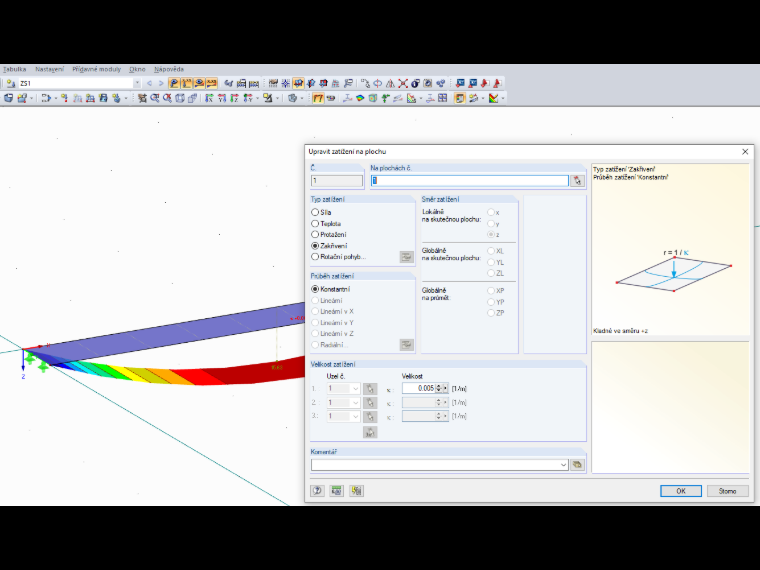760x570 pixels.
Task: Click the blue panel icon after top toolbar separator
Action: (460, 83)
